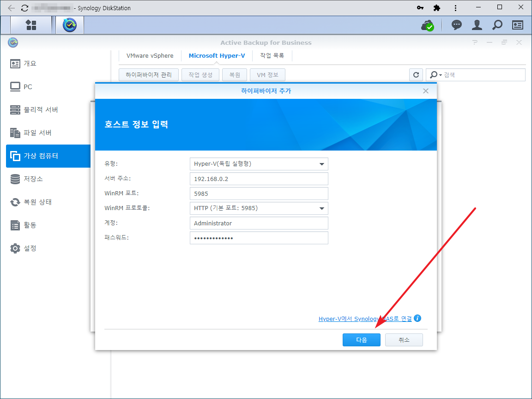Switch to the 작업 목록 tab

click(x=272, y=55)
